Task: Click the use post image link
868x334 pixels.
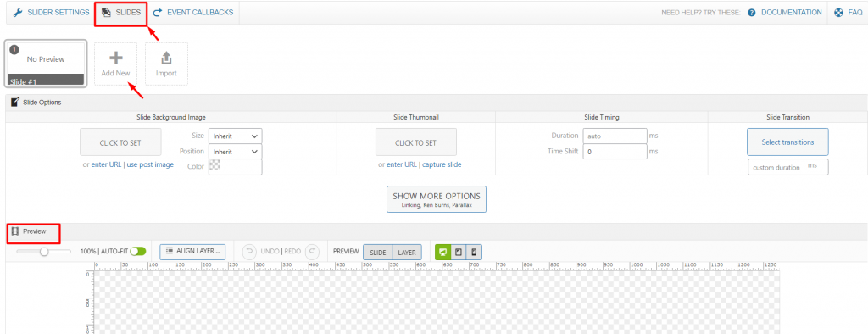Action: 150,164
